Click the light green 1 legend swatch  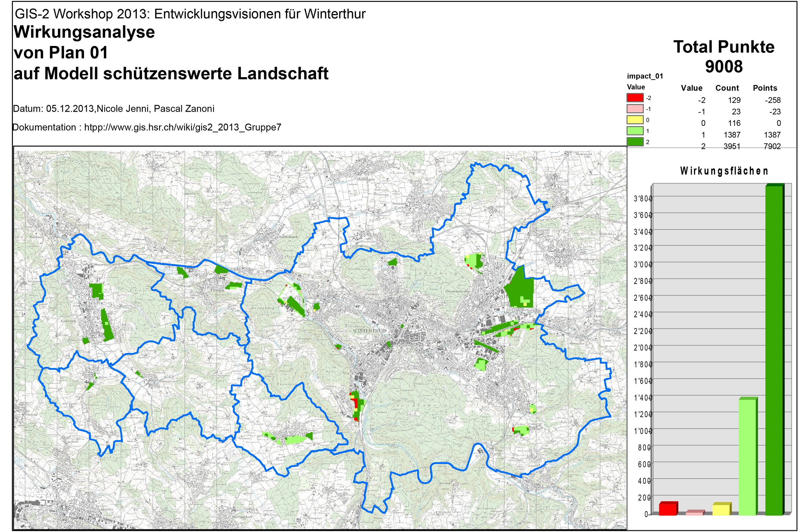(635, 131)
